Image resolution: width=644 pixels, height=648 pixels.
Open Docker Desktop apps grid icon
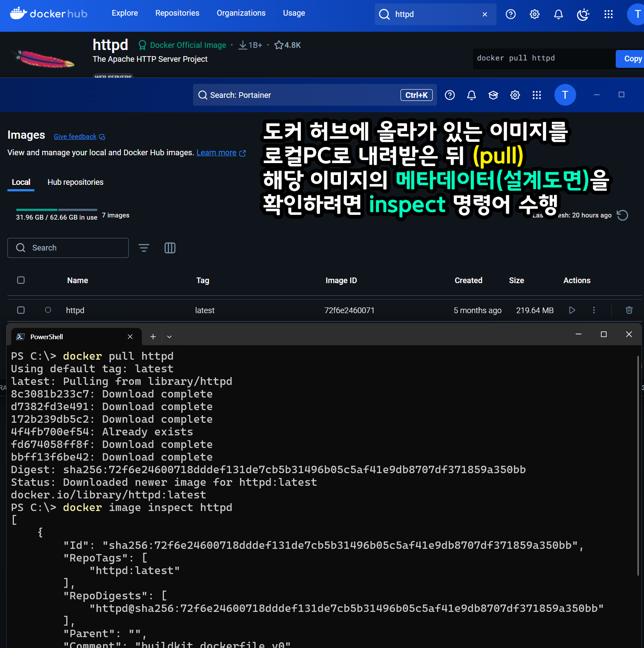[537, 95]
